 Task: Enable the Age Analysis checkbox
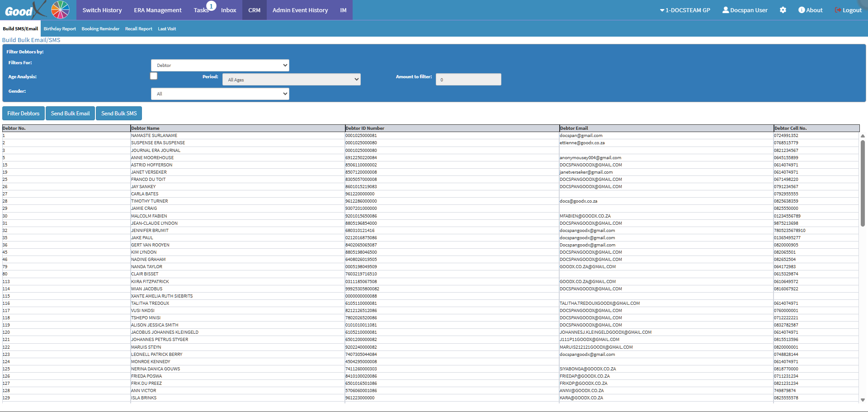154,76
